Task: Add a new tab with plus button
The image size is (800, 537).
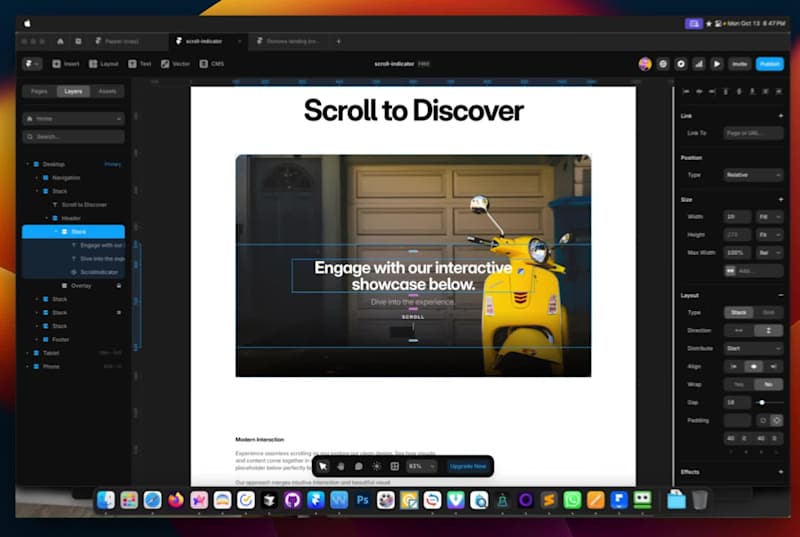Action: (x=338, y=41)
